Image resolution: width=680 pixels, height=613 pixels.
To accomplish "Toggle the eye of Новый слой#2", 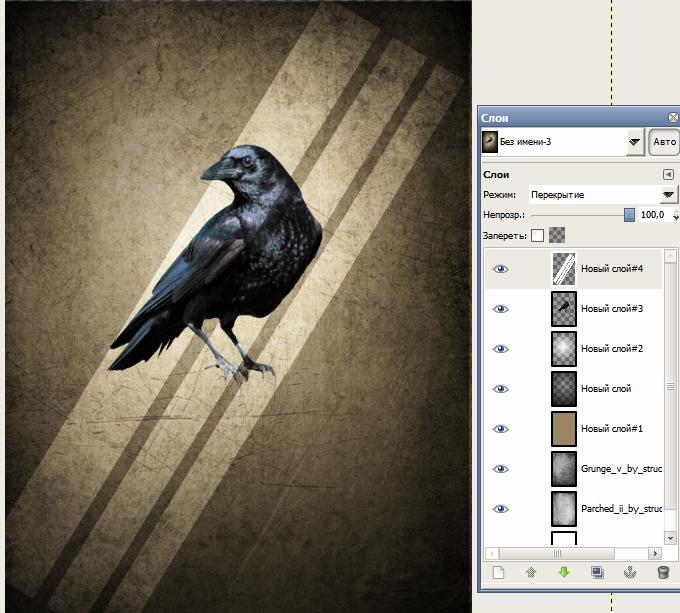I will coord(500,349).
